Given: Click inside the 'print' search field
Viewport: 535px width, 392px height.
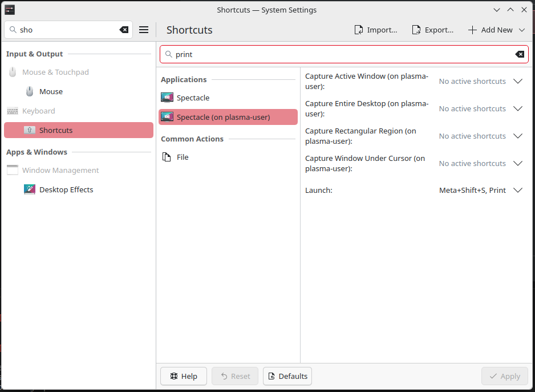Looking at the screenshot, I should click(x=342, y=54).
